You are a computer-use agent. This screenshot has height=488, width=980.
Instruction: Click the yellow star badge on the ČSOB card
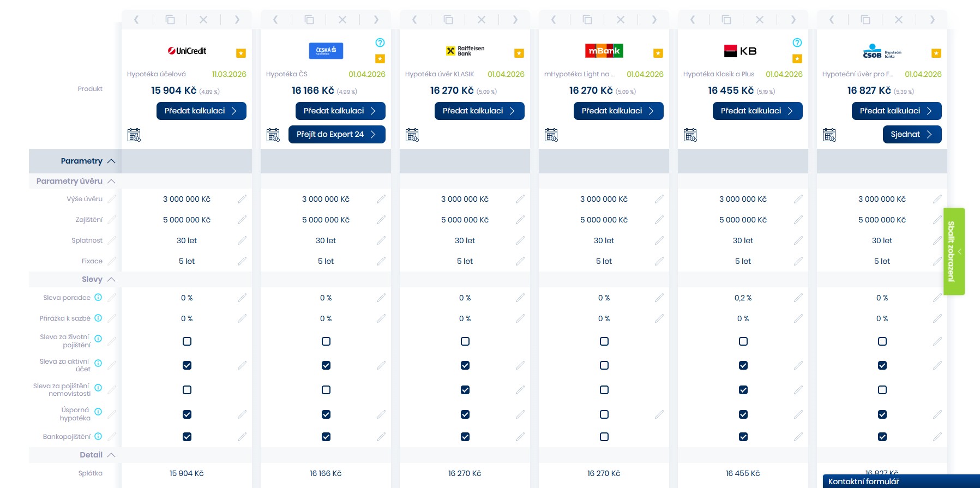point(936,53)
